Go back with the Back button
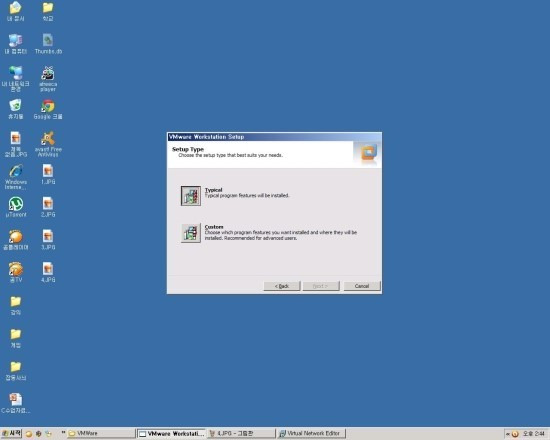 coord(282,286)
